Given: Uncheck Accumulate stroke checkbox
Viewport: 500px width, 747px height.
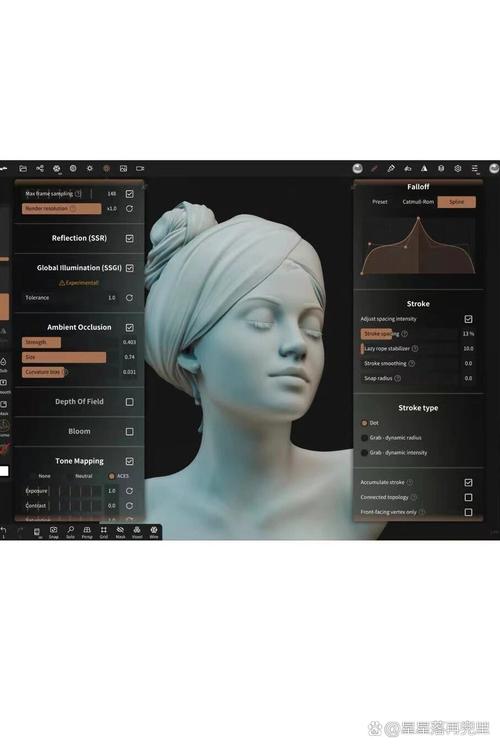Looking at the screenshot, I should pos(469,483).
